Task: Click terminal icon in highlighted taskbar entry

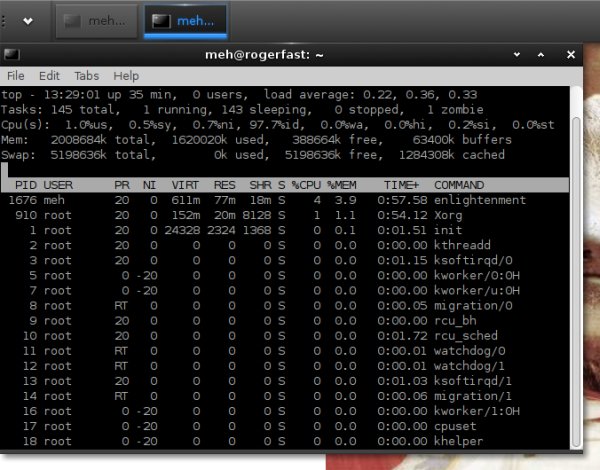Action: tap(159, 20)
